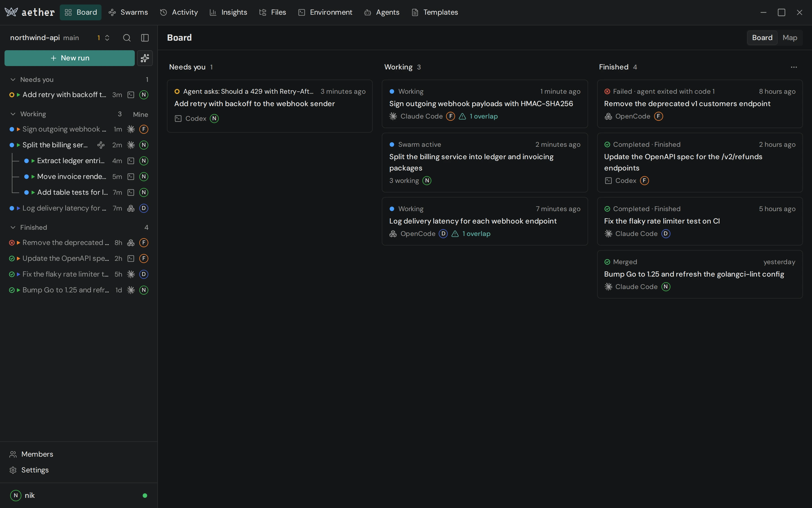Collapse the Split the billing row arrow

[x=18, y=145]
